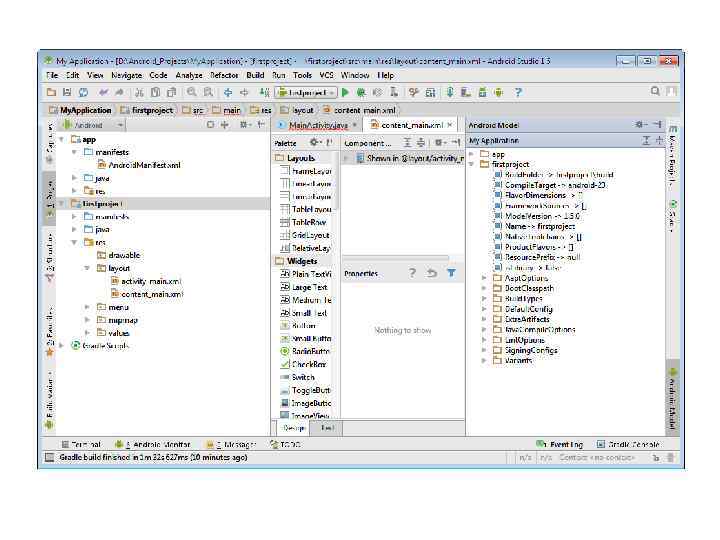Viewport: 720px width, 540px height.
Task: Select activity_main.xml in project tree
Action: pyautogui.click(x=146, y=281)
